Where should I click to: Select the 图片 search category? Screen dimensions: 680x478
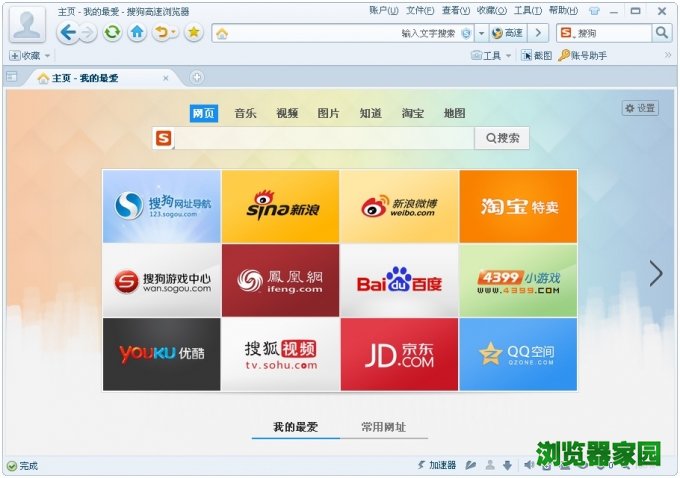[x=328, y=114]
